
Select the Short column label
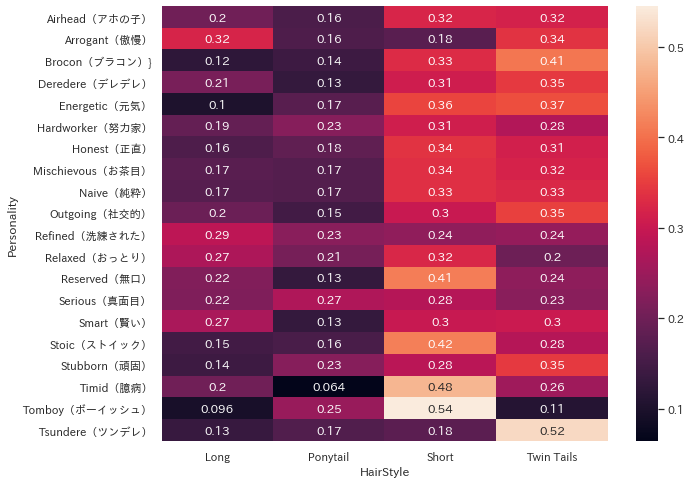(x=439, y=457)
